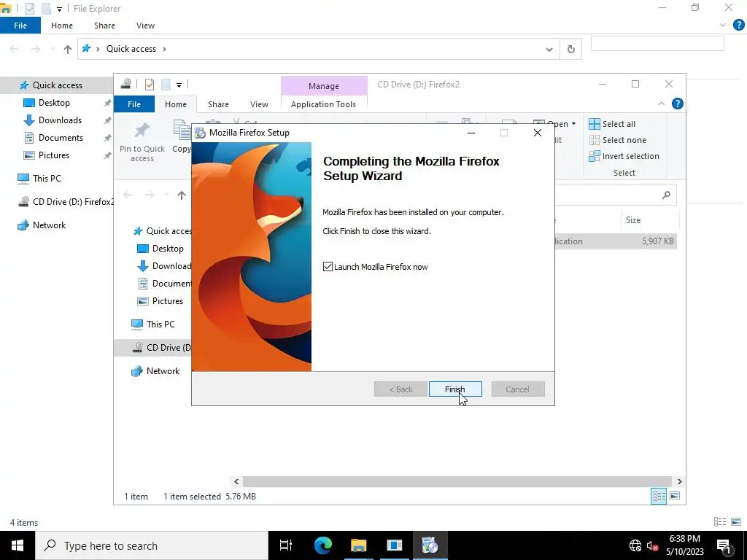Select Downloads in left navigation pane
This screenshot has width=747, height=560.
coord(60,120)
